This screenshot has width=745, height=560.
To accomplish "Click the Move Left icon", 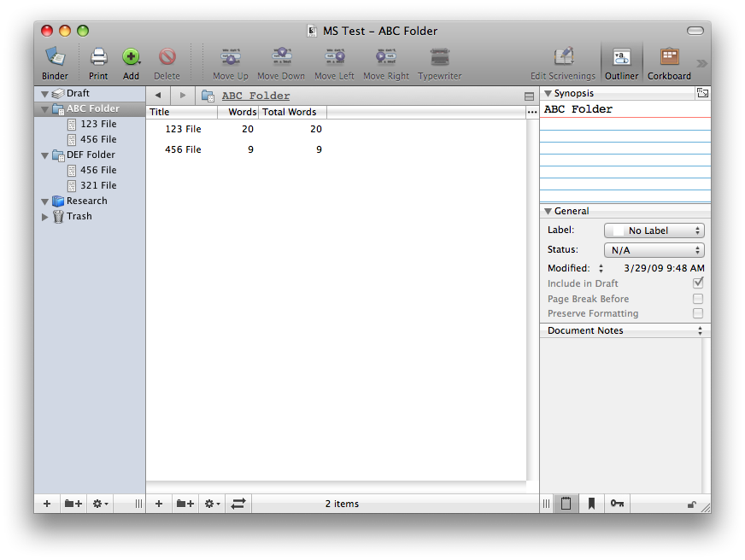I will [335, 56].
